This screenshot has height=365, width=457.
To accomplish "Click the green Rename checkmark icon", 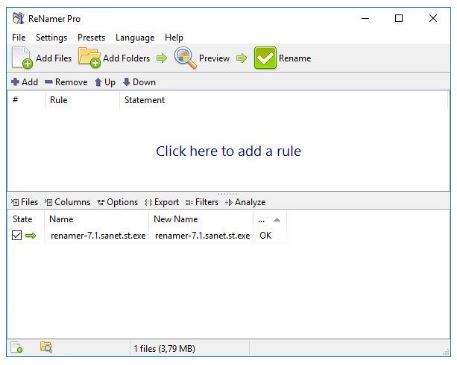I will click(x=265, y=58).
